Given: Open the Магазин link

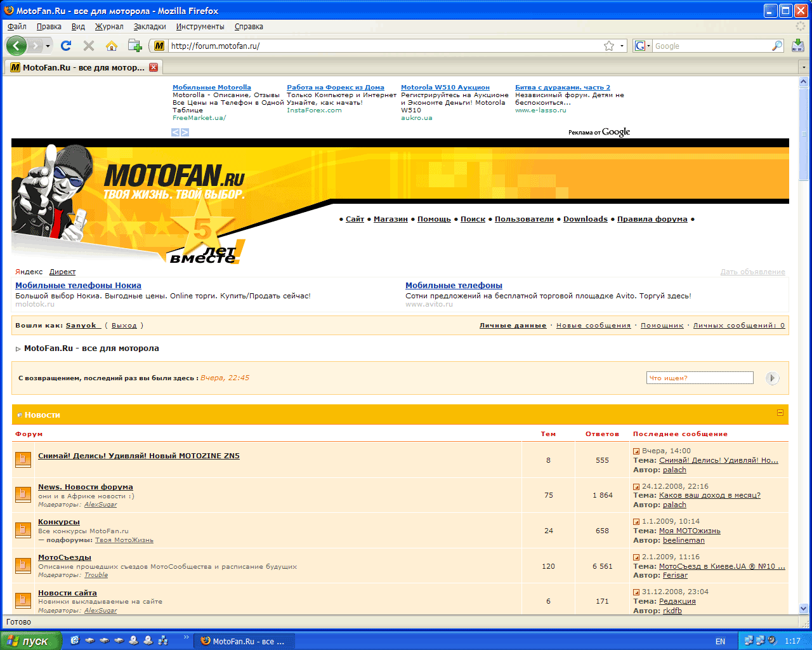Looking at the screenshot, I should (391, 219).
